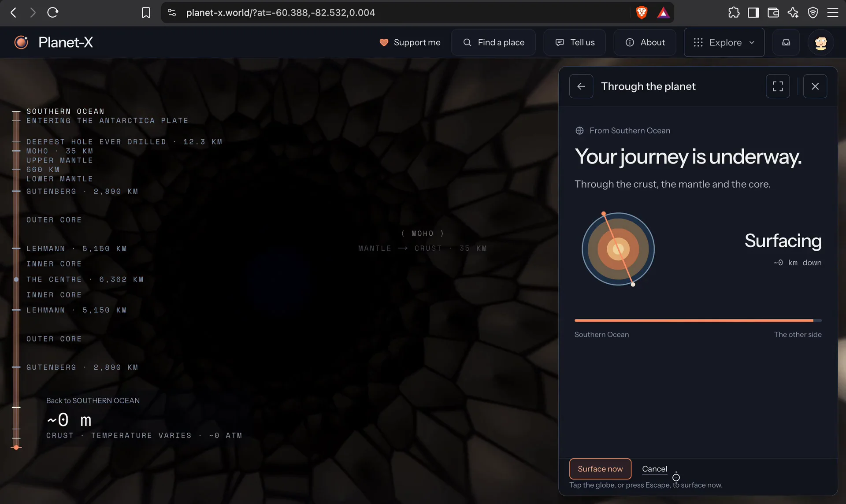Click the MOHO · 35 KM label
846x504 pixels.
pos(59,151)
